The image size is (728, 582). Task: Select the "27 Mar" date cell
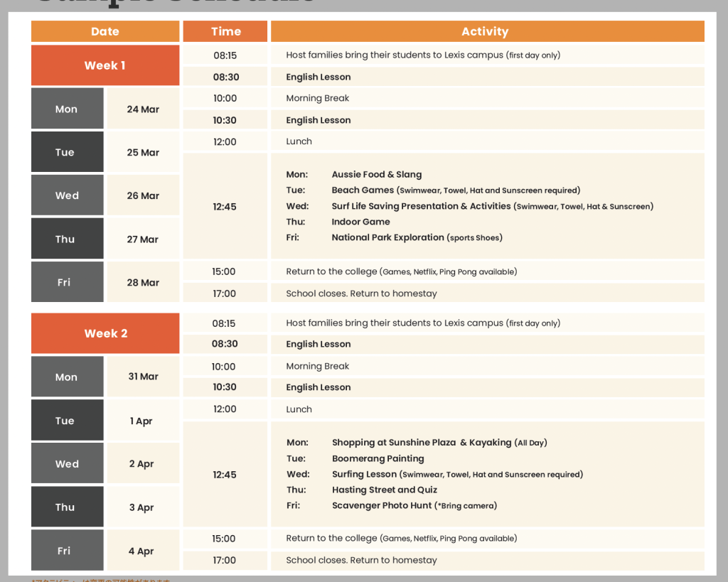143,239
